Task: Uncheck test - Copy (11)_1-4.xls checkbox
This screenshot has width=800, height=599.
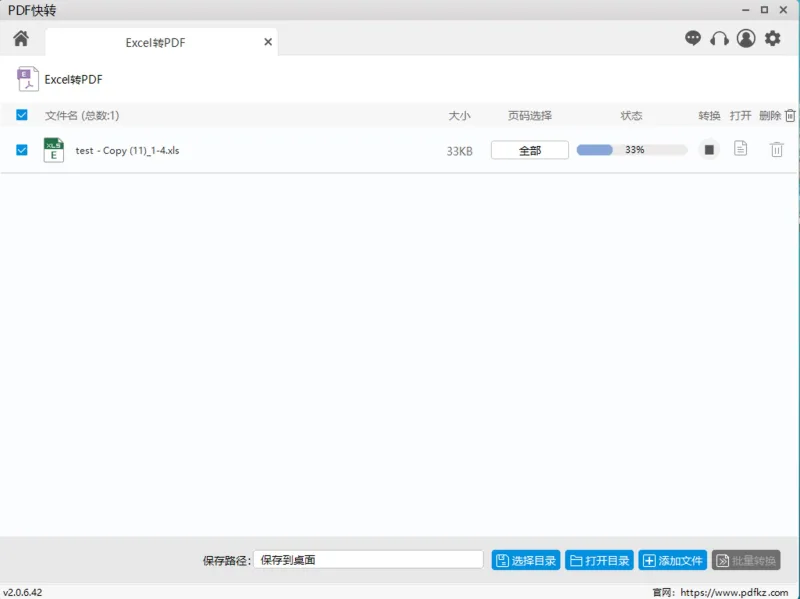Action: (x=21, y=150)
